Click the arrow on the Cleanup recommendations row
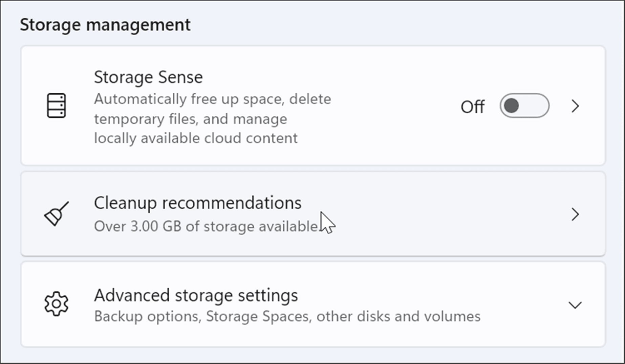The height and width of the screenshot is (364, 625). point(575,214)
